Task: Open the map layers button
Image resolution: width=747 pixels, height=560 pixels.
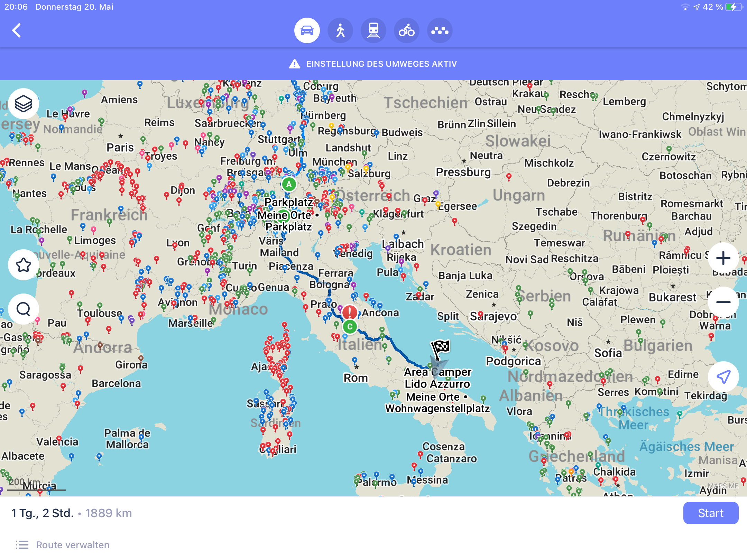Action: (24, 103)
